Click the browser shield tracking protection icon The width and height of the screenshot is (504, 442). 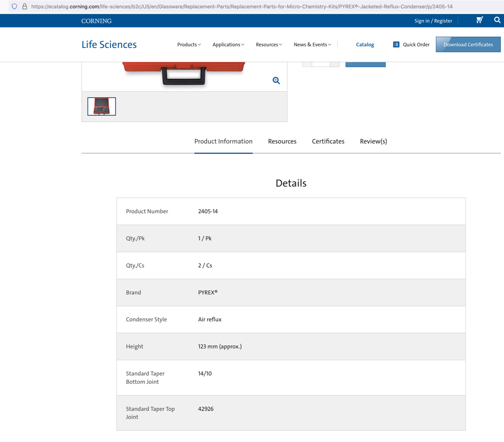(14, 6)
